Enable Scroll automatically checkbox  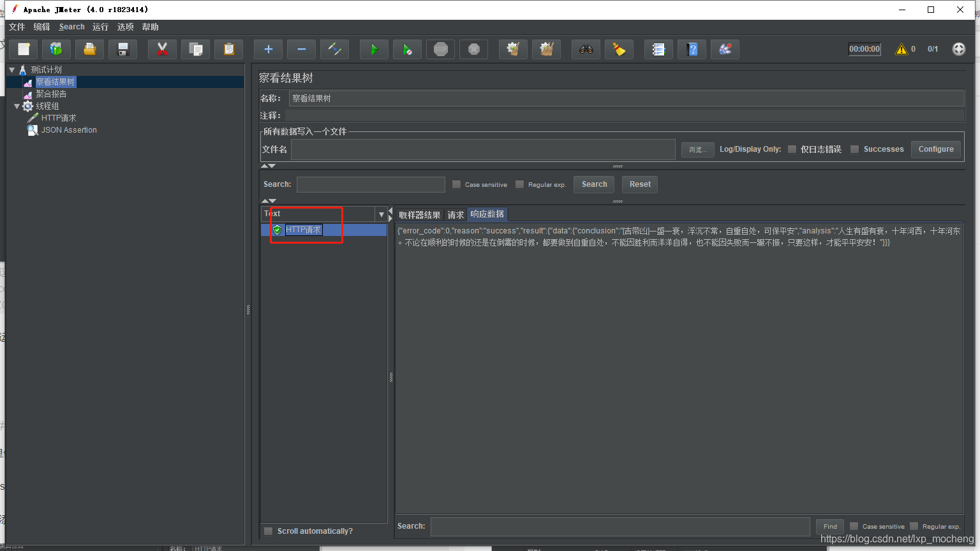269,531
